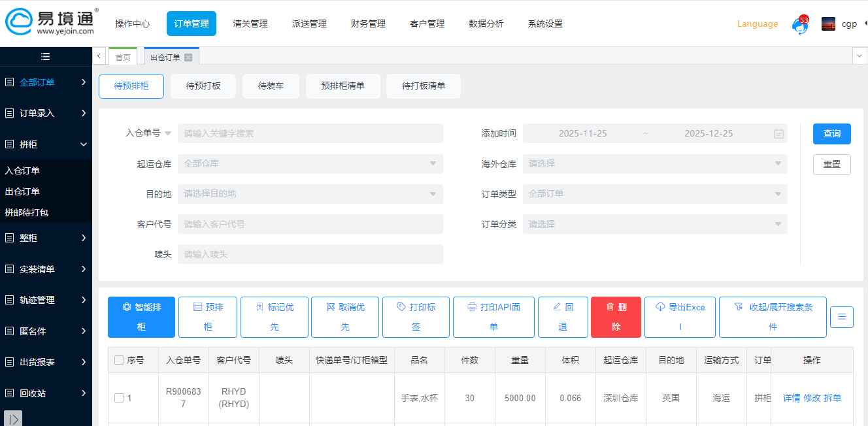Click the red 删除 button
This screenshot has width=868, height=426.
(x=616, y=317)
